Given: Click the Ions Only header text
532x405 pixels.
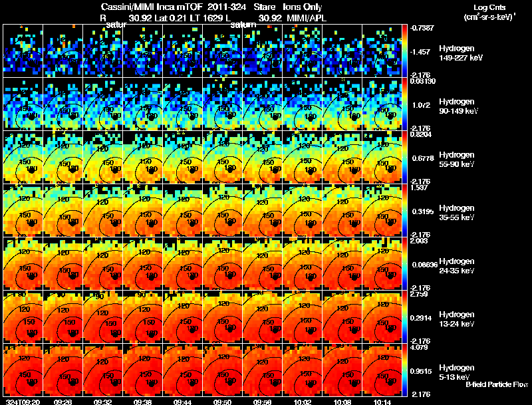Looking at the screenshot, I should pyautogui.click(x=303, y=7).
